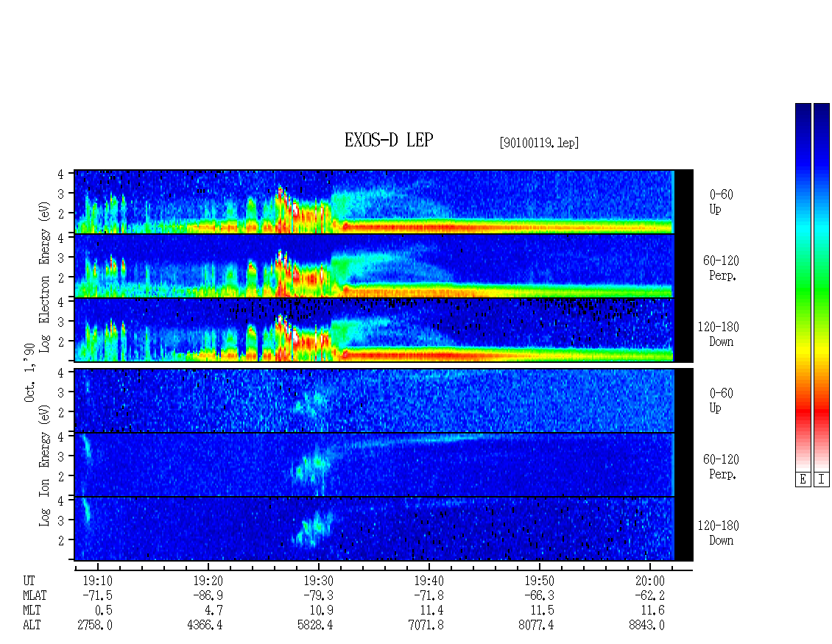Click the MLT value 0.5

point(104,611)
